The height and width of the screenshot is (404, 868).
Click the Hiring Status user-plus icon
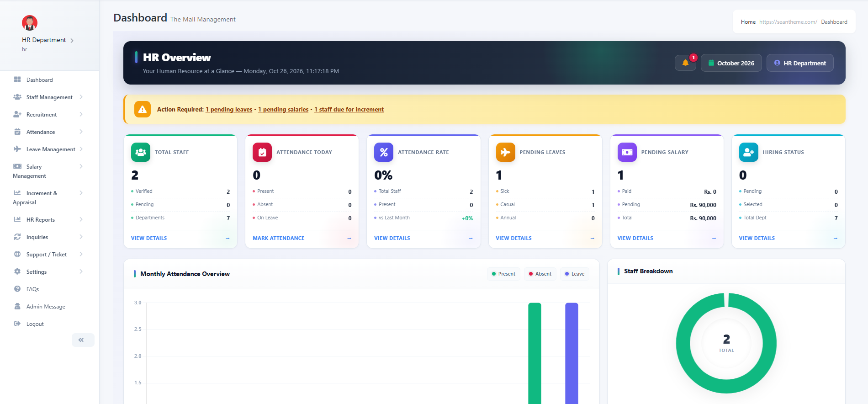(749, 152)
